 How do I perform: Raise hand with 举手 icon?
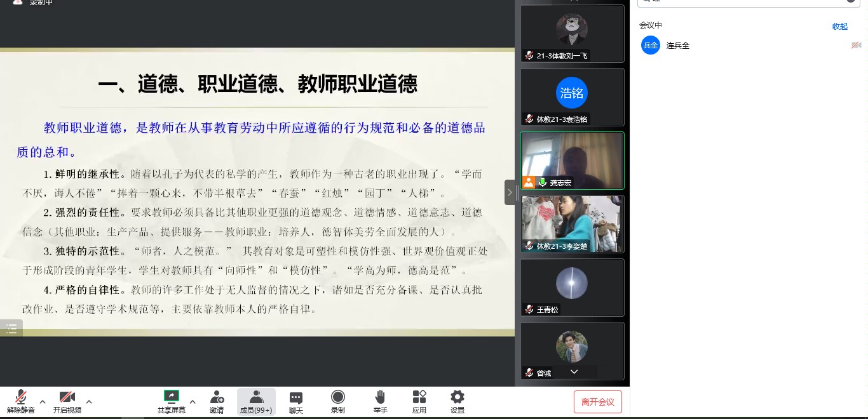click(380, 401)
